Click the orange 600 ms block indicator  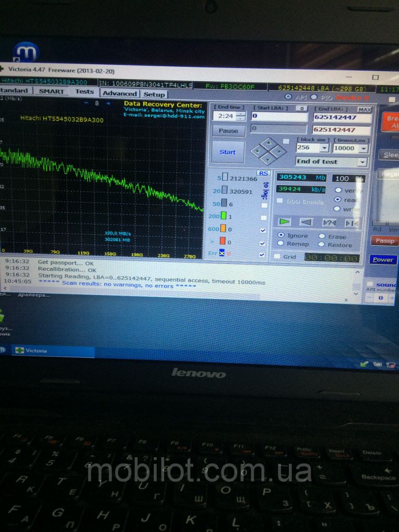[223, 229]
